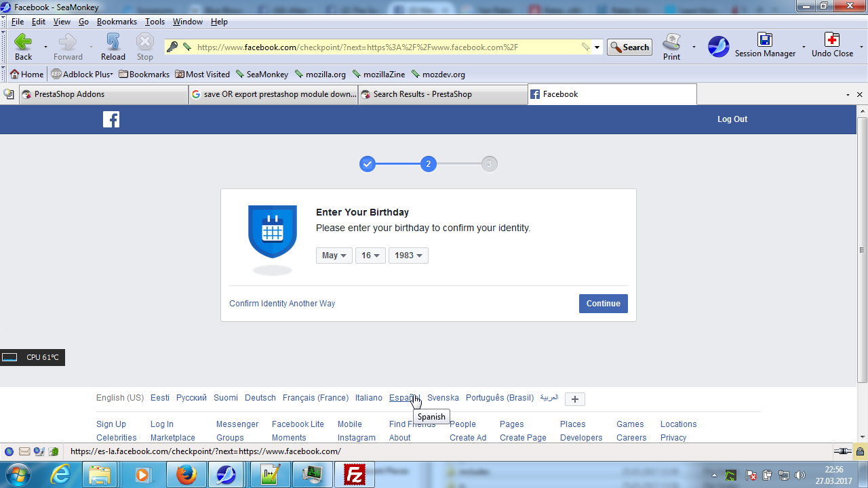Click the mozdev.org bookmark

point(438,74)
